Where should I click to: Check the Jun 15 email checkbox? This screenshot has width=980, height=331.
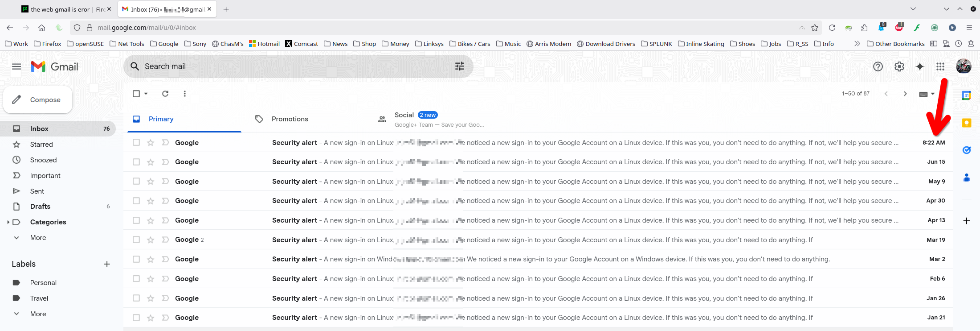(136, 162)
